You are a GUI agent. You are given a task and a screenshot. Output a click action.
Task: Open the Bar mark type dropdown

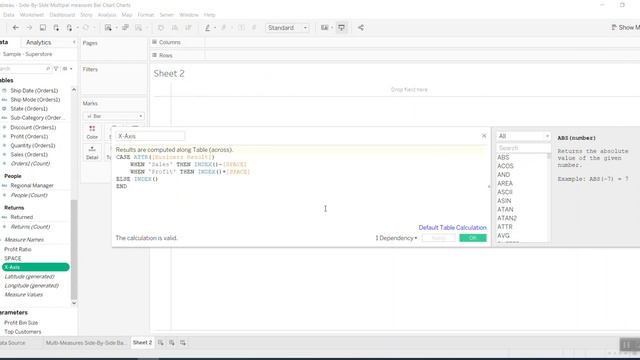pos(113,116)
